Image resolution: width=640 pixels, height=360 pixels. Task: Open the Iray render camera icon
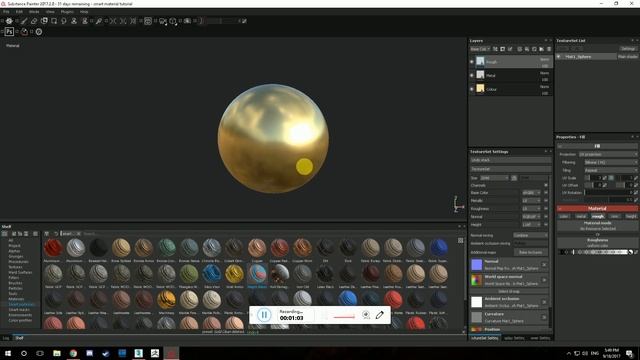pos(187,21)
